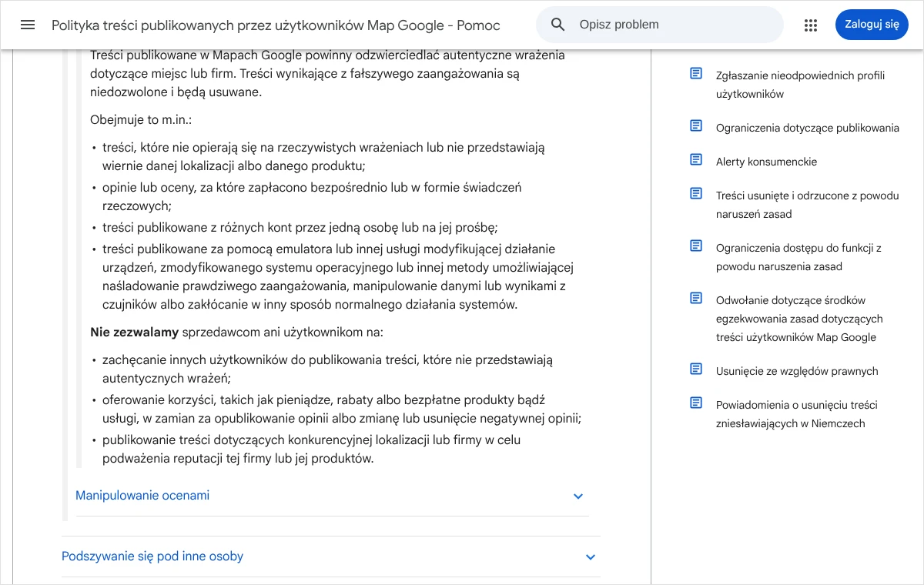Click article icon beside Alerty konsumenckie
924x585 pixels.
[696, 159]
